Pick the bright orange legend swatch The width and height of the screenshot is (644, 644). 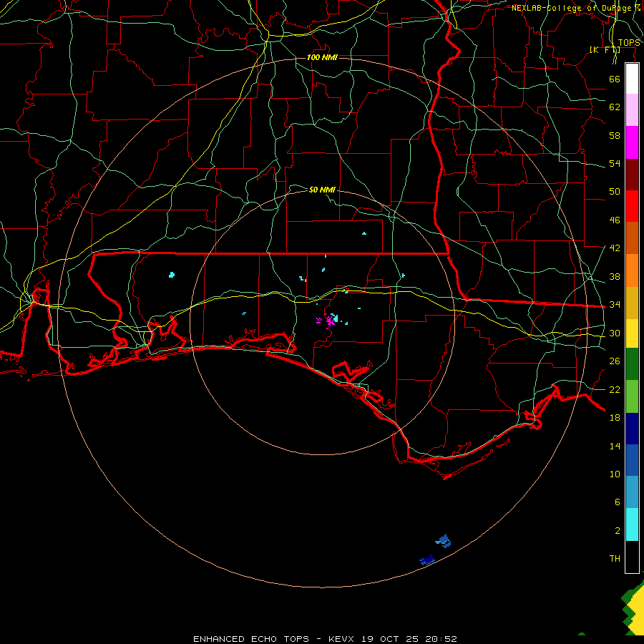[632, 270]
